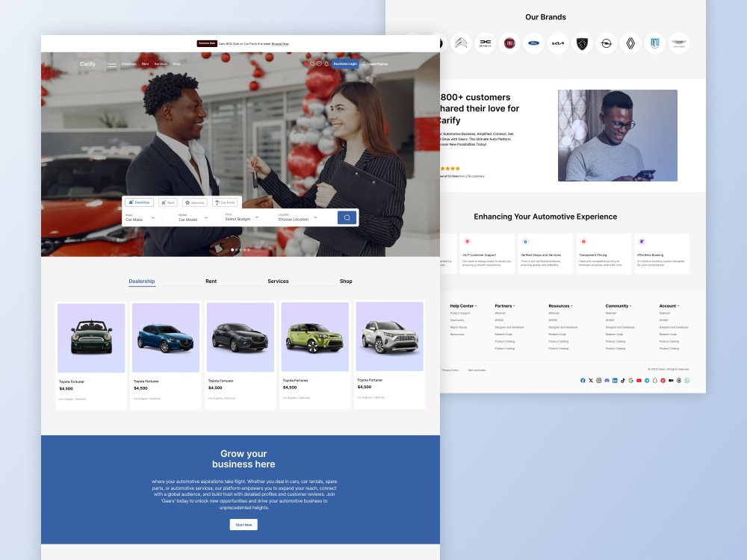Open the Select Budget price dropdown
The height and width of the screenshot is (560, 747).
241,217
